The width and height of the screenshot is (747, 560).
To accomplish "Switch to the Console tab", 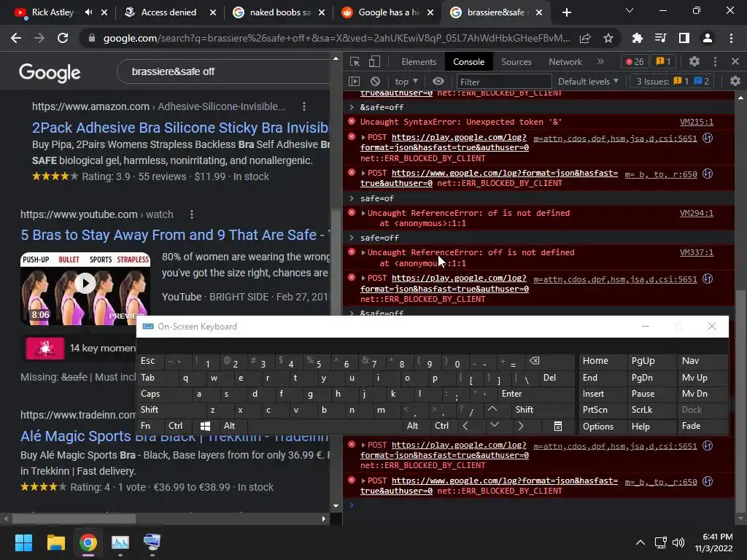I will [468, 62].
